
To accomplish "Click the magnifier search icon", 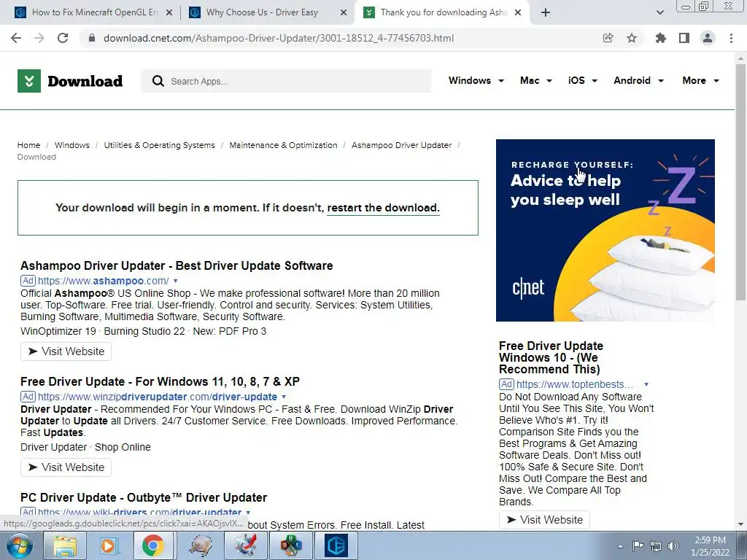I will pos(158,81).
